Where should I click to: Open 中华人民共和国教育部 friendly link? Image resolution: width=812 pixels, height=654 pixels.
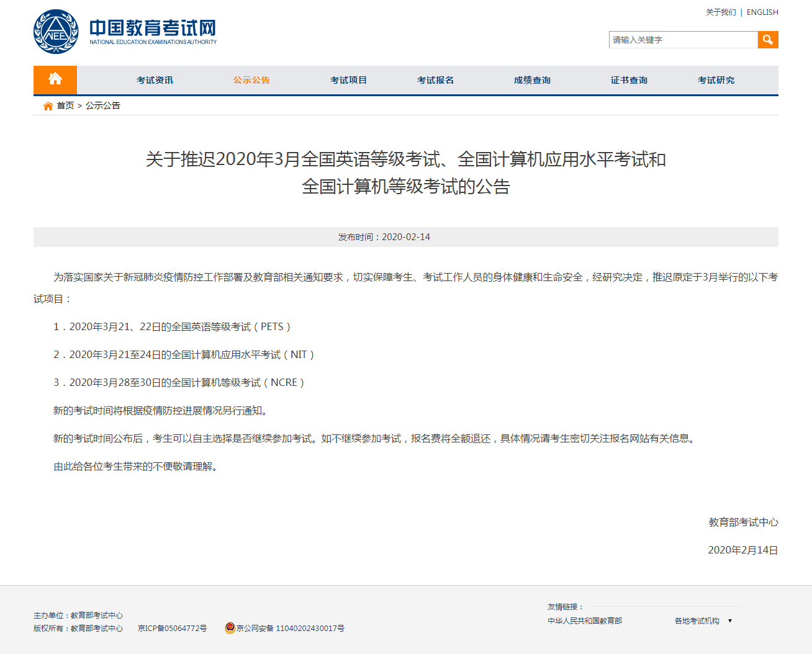click(585, 620)
